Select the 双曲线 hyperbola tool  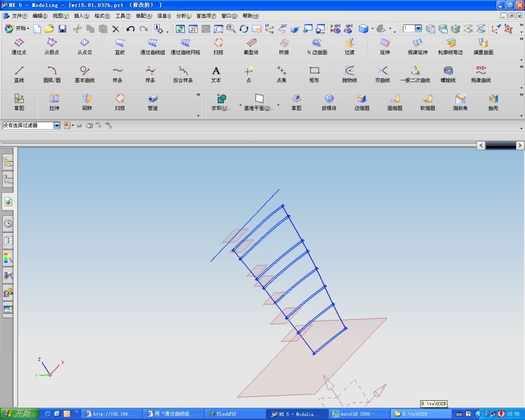click(382, 75)
